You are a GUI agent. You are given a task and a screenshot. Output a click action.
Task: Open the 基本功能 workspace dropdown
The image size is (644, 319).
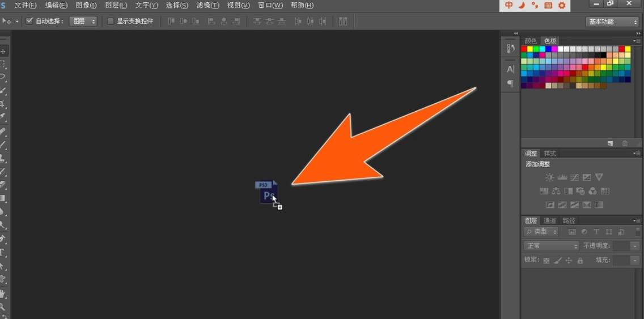[x=612, y=22]
